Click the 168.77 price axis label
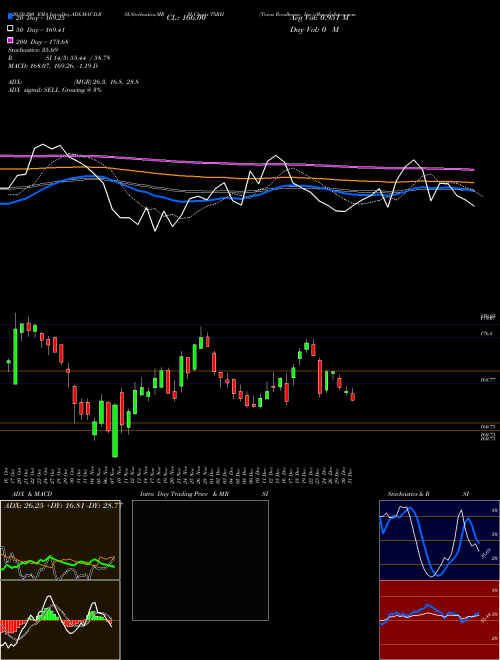The image size is (500, 660). (487, 380)
